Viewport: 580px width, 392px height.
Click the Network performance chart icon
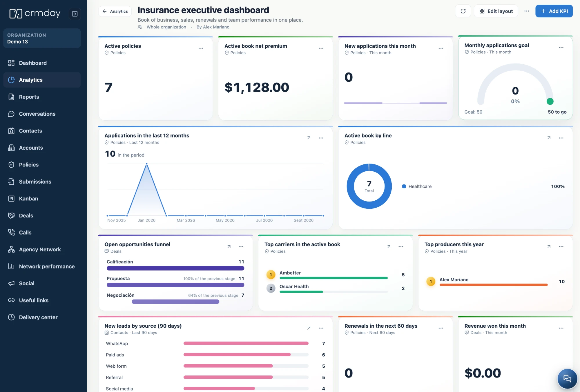11,266
